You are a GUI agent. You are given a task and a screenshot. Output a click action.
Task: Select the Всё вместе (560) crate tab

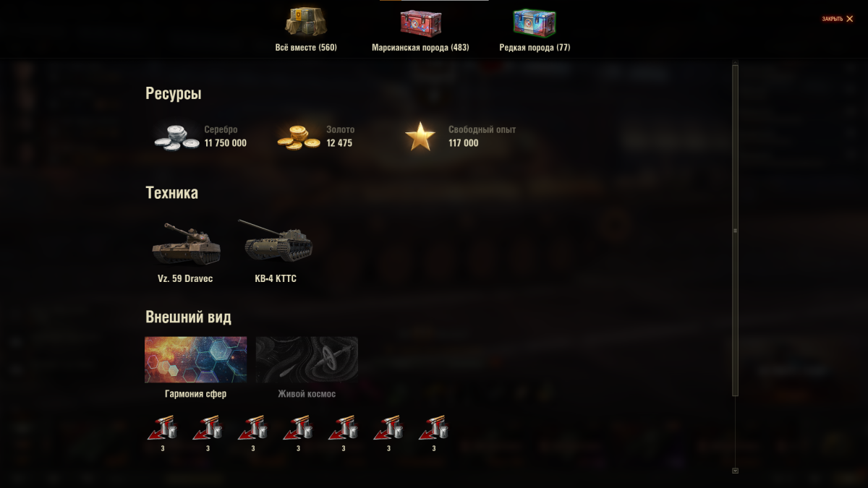pos(306,30)
